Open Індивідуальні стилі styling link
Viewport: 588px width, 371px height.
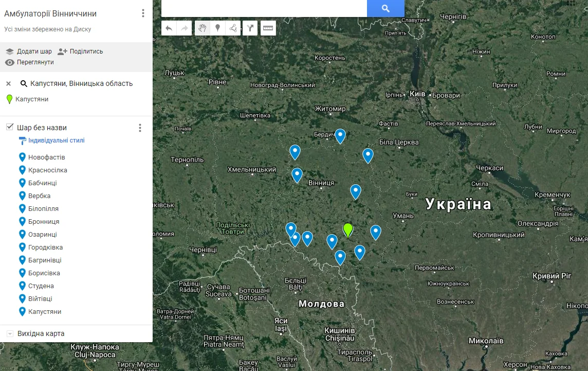click(56, 140)
